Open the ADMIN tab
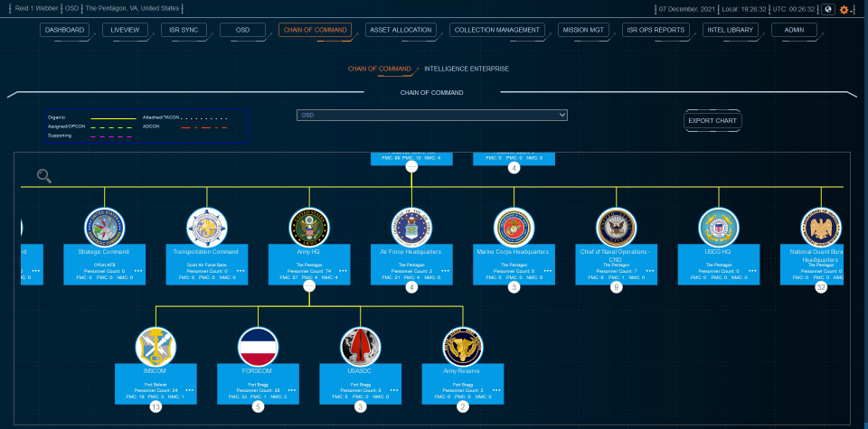Viewport: 868px width, 429px height. (x=794, y=30)
